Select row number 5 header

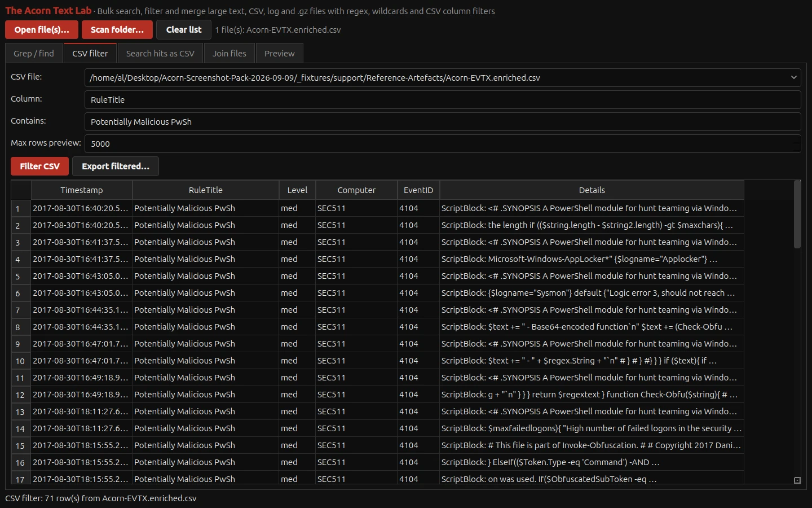click(x=21, y=276)
